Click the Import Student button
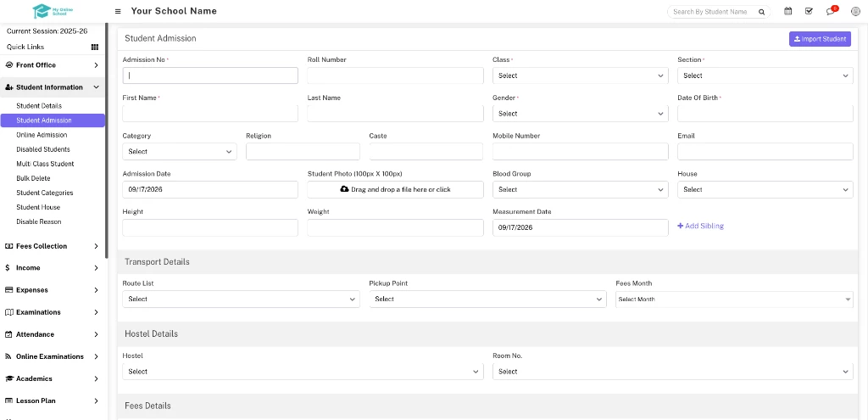The width and height of the screenshot is (868, 420). pos(820,39)
